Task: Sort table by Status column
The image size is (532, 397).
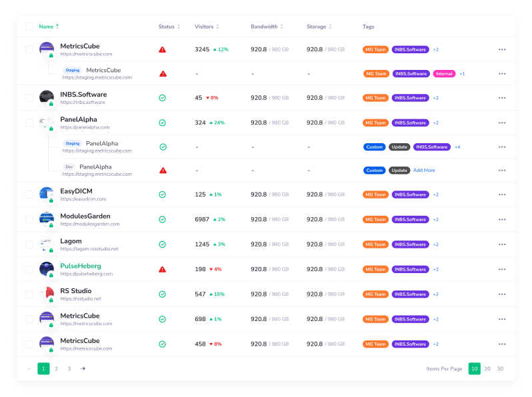Action: coord(169,27)
